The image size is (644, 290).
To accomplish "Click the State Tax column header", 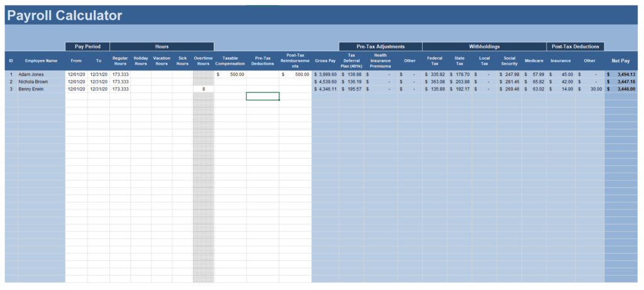I will tap(460, 61).
